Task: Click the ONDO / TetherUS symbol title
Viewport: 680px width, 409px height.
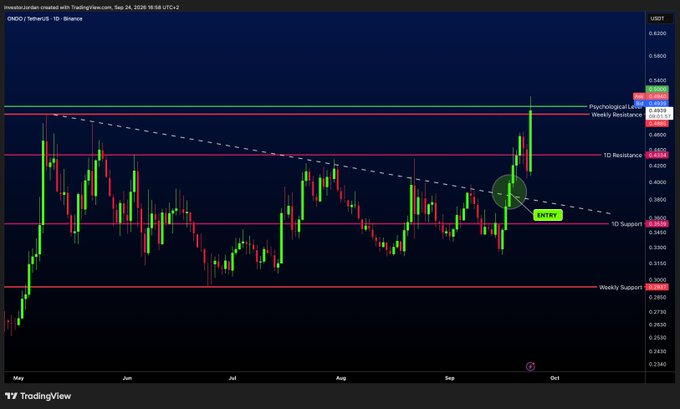Action: click(45, 19)
